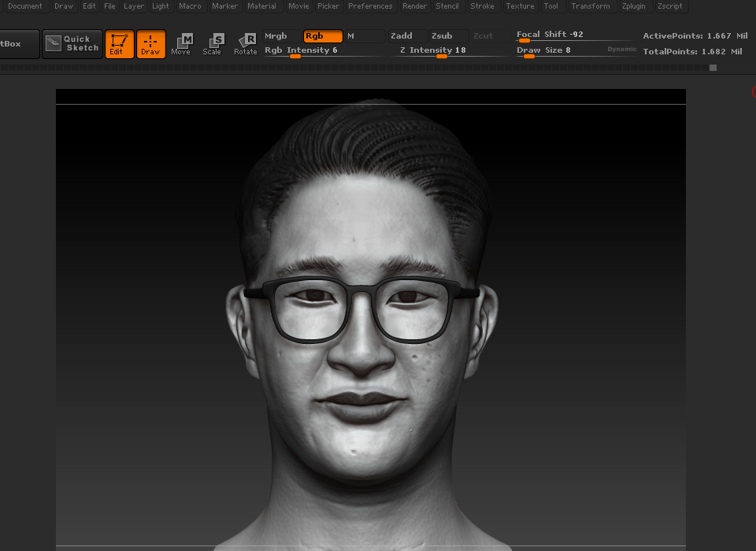The image size is (756, 551).
Task: Open the Stroke menu
Action: pyautogui.click(x=482, y=6)
